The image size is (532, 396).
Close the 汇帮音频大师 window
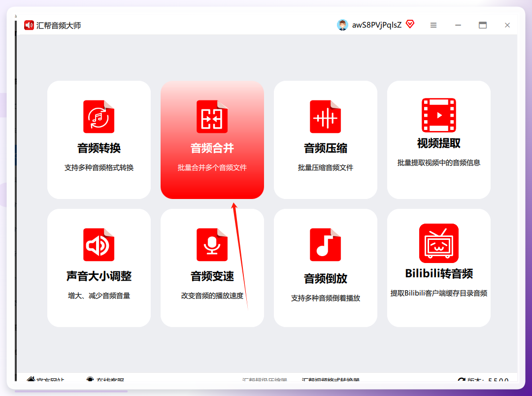[507, 25]
